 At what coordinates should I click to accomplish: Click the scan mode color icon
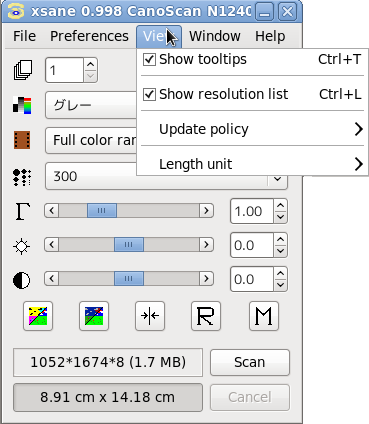pos(22,105)
